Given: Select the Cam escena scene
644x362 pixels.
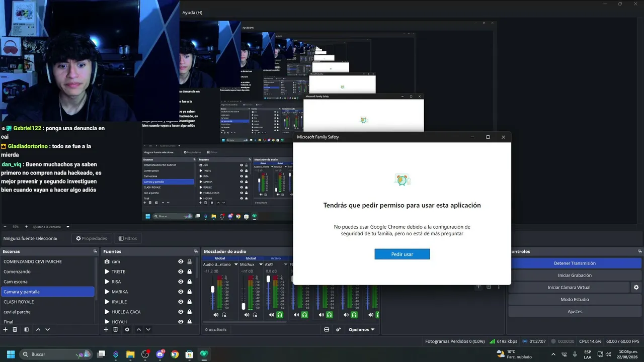Looking at the screenshot, I should pos(48,282).
